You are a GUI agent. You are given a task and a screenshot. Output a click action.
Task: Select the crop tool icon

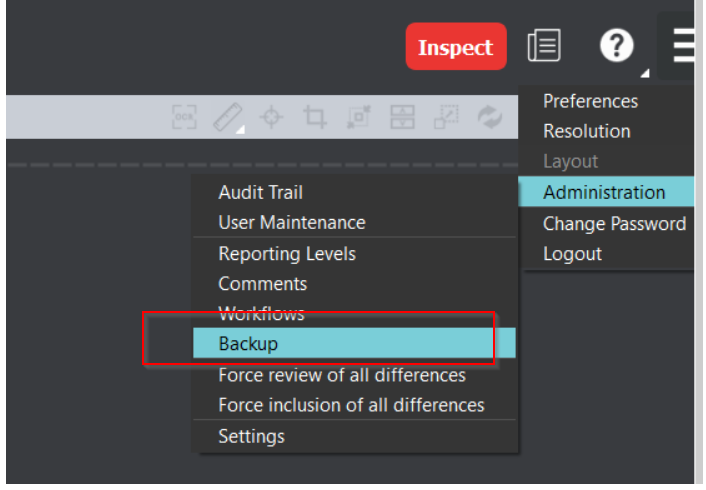tap(315, 117)
